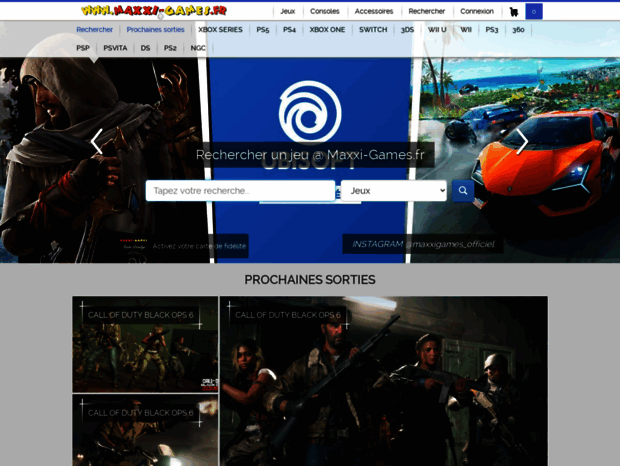Open the Consoles menu
Image resolution: width=620 pixels, height=466 pixels.
click(325, 11)
